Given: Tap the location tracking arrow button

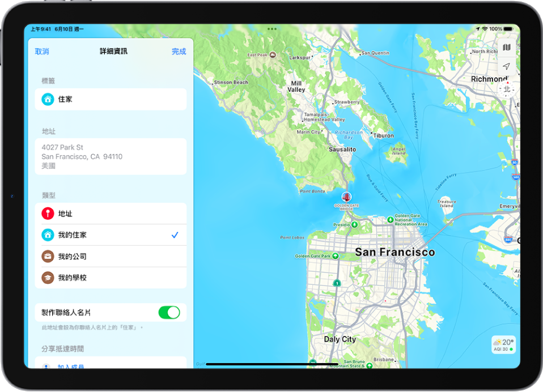Looking at the screenshot, I should [x=507, y=66].
